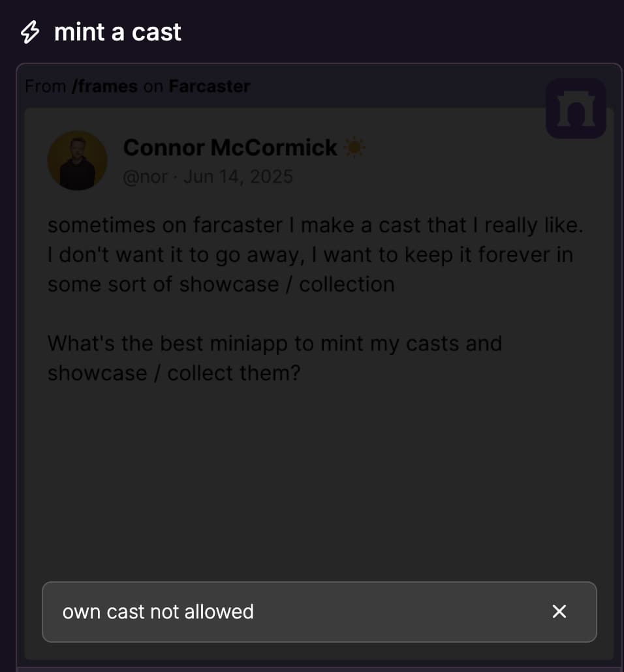The image size is (624, 672).
Task: Click the "I don't want it to go away" line
Action: point(309,254)
